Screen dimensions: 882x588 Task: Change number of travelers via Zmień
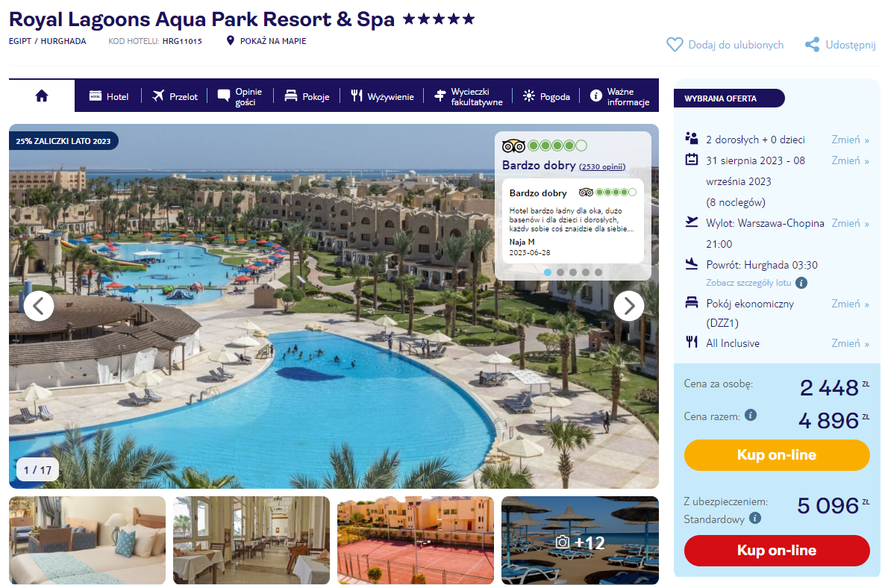850,140
